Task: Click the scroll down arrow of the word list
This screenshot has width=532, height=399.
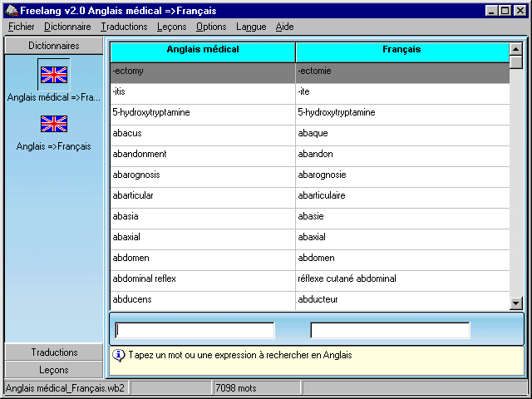Action: [516, 303]
